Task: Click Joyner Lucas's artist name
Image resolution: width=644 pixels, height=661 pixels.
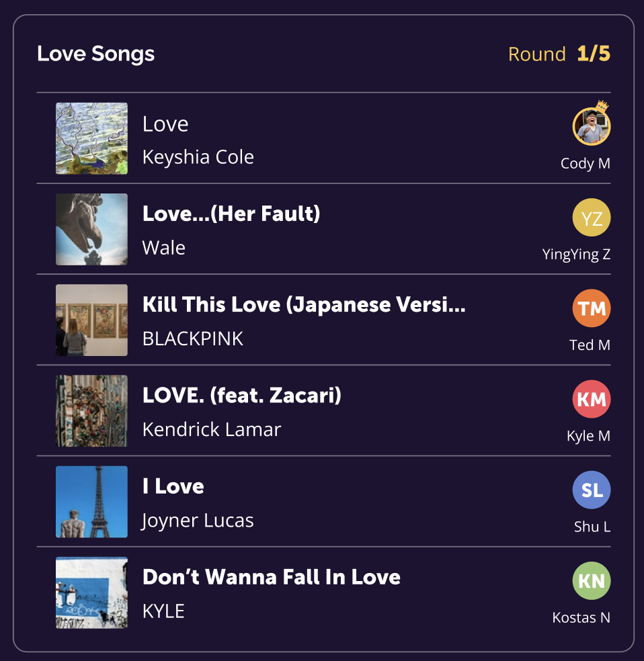Action: coord(197,520)
